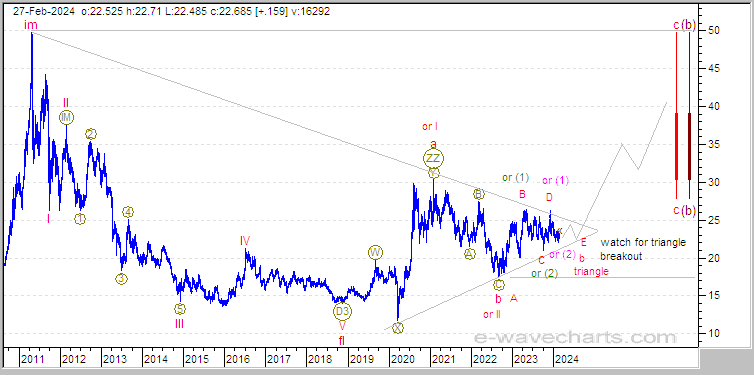
Task: Click the circled D3 wave marker
Action: tap(342, 311)
